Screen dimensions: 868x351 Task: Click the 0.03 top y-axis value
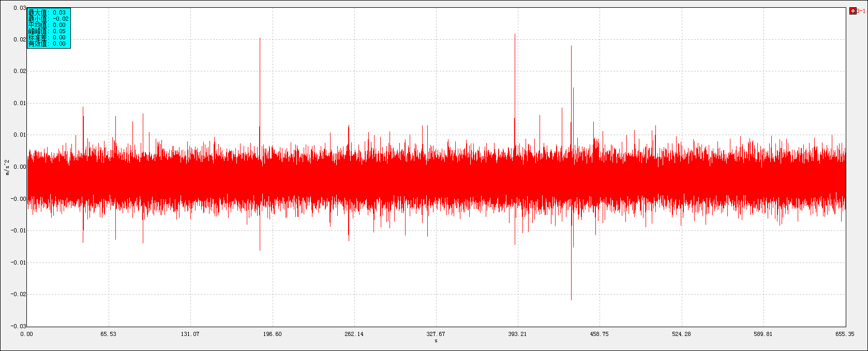20,8
